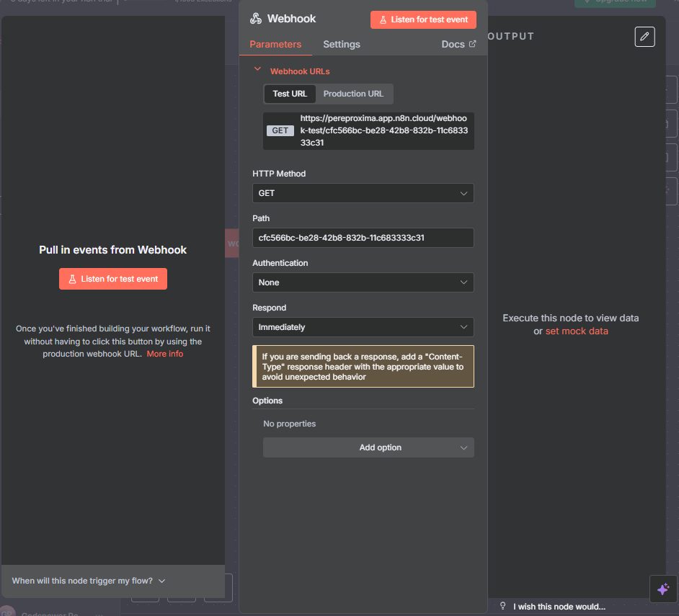
Task: Click the Options section label
Action: click(267, 401)
